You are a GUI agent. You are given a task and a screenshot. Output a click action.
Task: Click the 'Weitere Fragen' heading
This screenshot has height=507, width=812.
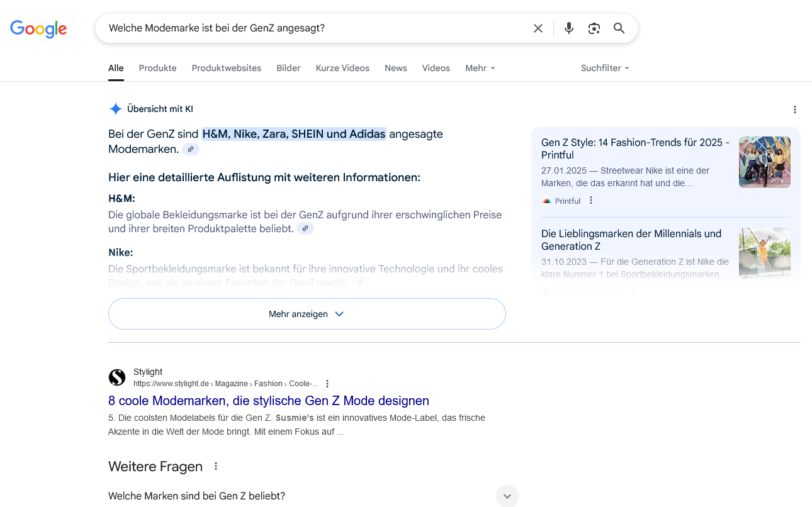155,466
